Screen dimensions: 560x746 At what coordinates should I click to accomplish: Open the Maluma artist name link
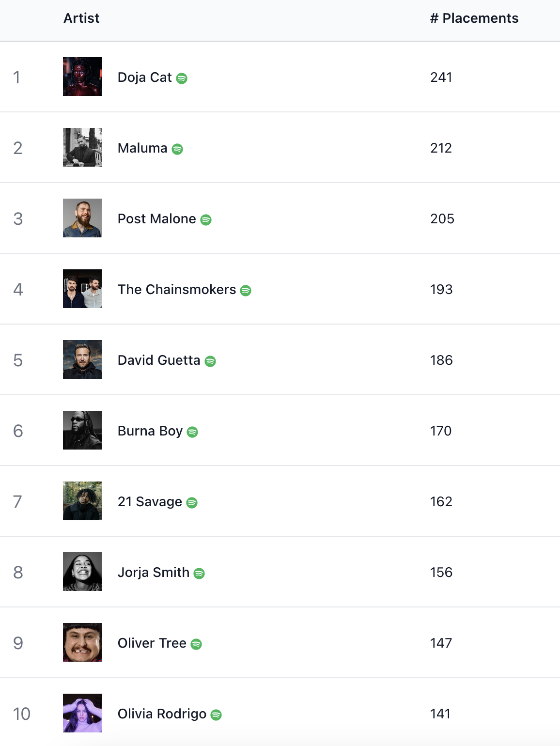click(x=142, y=148)
